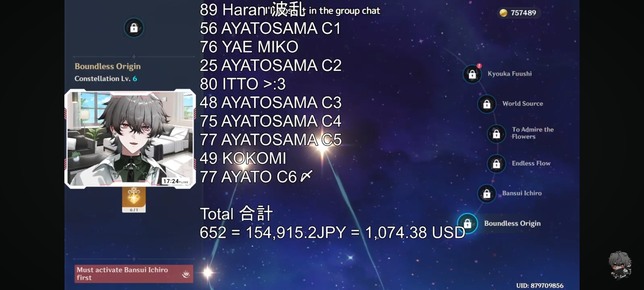Screen dimensions: 644x290
Task: Open the Kyouka Fuushi label text
Action: (x=510, y=74)
